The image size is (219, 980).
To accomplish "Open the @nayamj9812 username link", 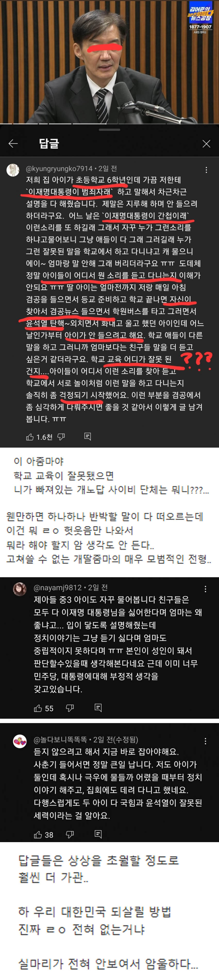I will coord(58,587).
